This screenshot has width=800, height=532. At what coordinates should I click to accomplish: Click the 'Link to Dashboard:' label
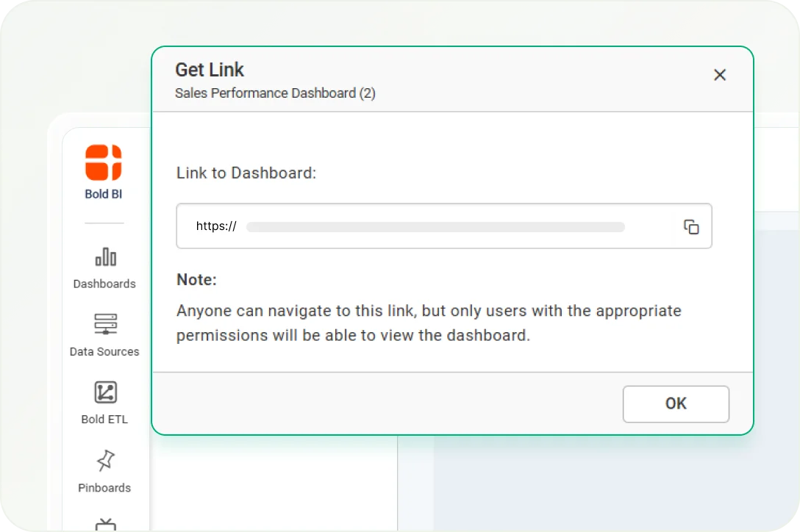click(x=246, y=173)
